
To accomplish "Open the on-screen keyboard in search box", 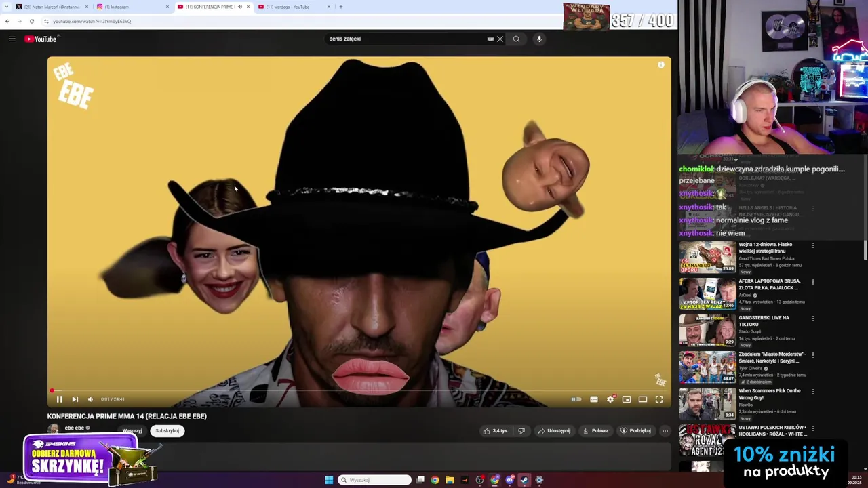I will (490, 39).
